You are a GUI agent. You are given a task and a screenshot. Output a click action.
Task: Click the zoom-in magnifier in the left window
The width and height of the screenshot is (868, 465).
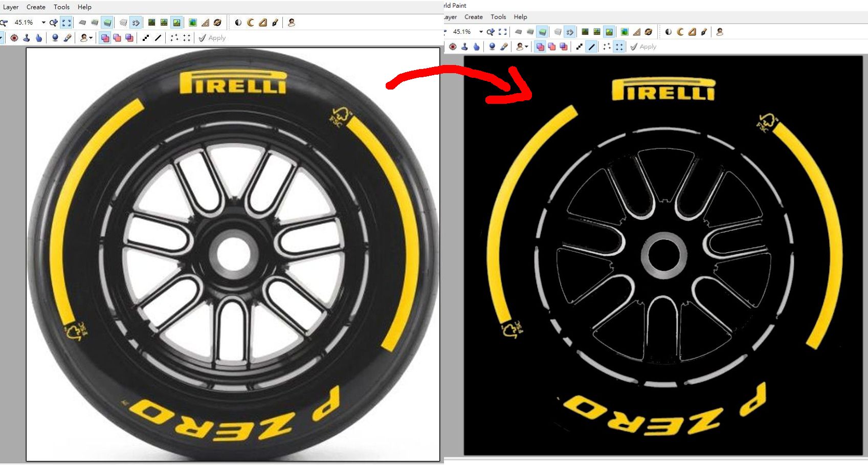pyautogui.click(x=53, y=23)
